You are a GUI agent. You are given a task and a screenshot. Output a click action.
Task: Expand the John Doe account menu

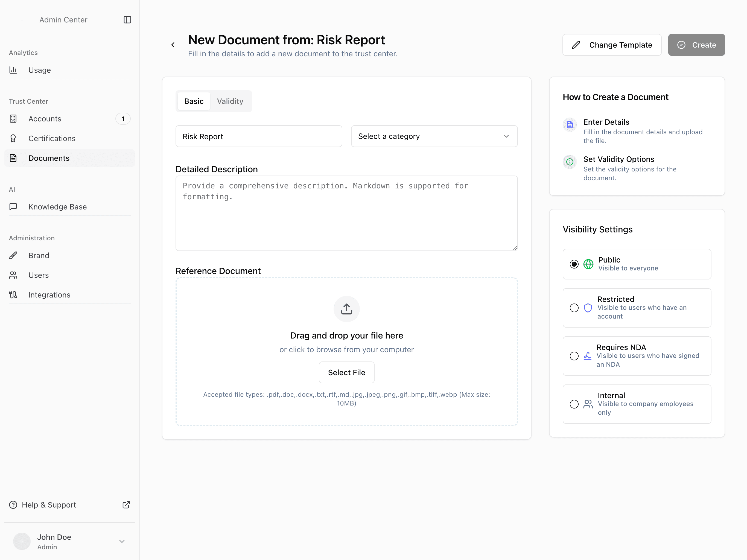122,541
